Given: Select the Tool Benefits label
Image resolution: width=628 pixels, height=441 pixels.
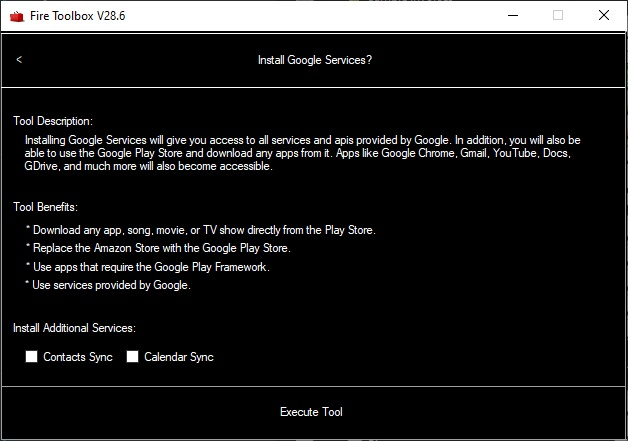Looking at the screenshot, I should pyautogui.click(x=45, y=207).
